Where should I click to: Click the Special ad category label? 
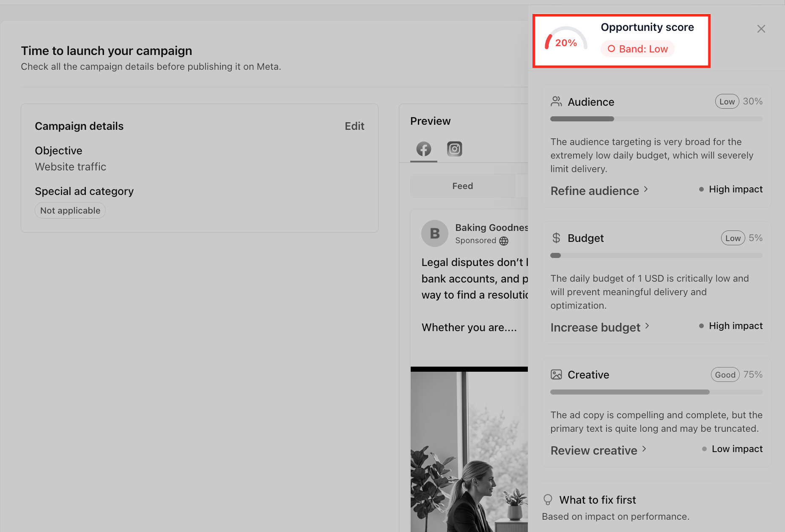click(84, 191)
